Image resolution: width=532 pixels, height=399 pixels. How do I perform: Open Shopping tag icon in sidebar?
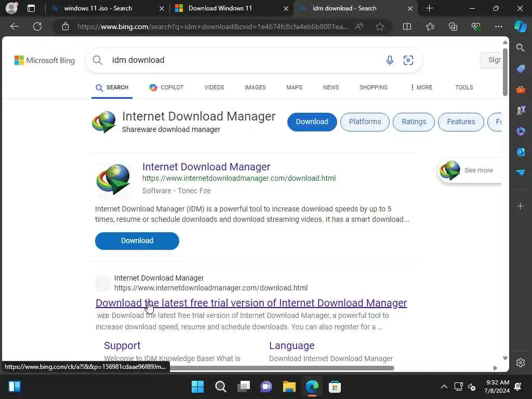coord(521,69)
